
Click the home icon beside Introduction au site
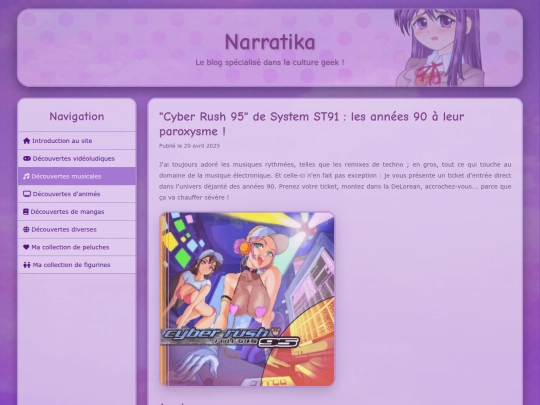click(27, 141)
